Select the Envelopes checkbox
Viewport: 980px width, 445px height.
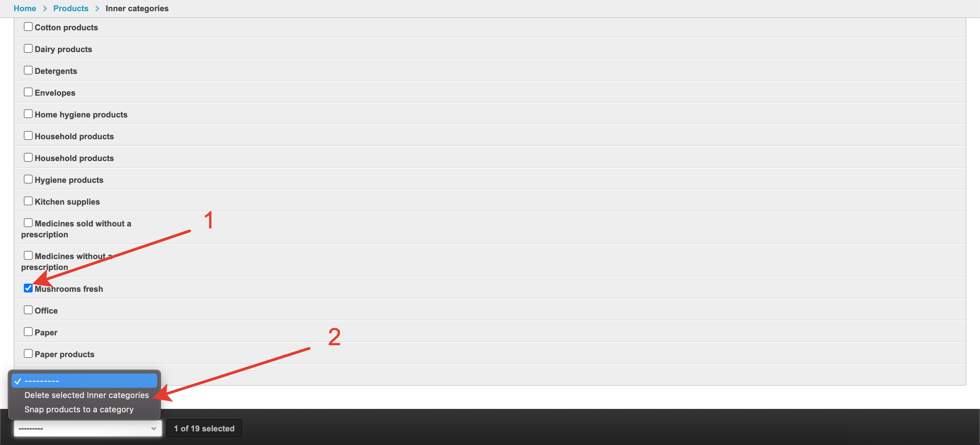28,92
